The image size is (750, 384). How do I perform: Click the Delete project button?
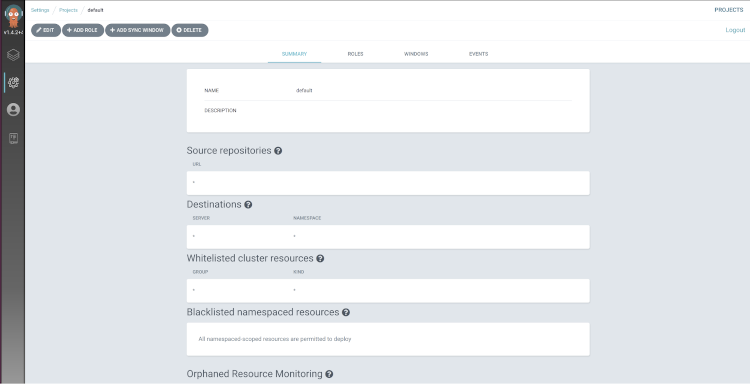click(x=190, y=30)
